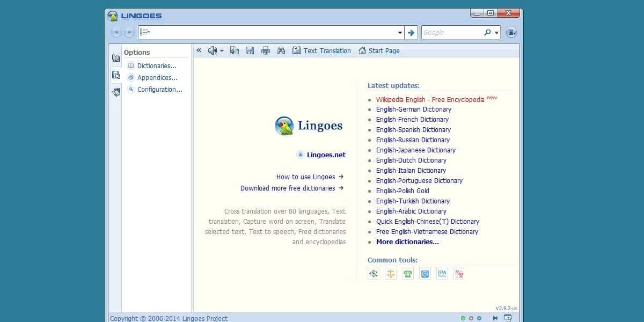
Task: Click the binoculars find icon
Action: (x=281, y=50)
